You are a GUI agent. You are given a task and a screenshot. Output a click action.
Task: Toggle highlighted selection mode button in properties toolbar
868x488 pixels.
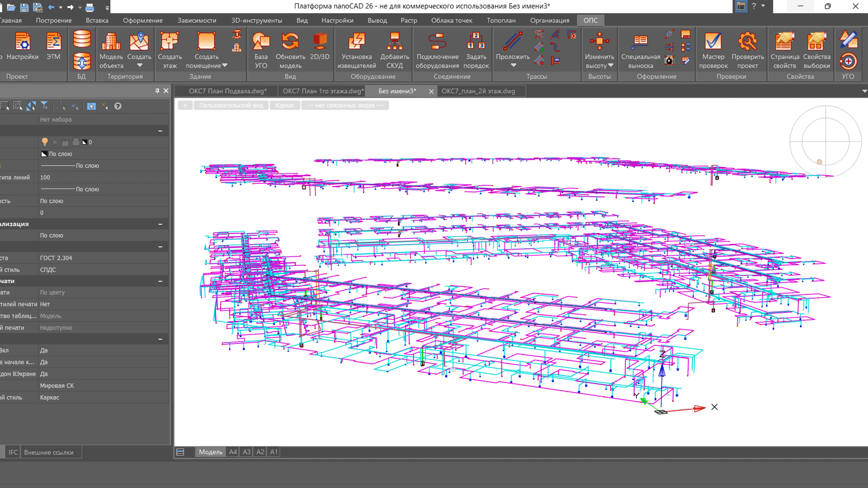click(x=91, y=106)
